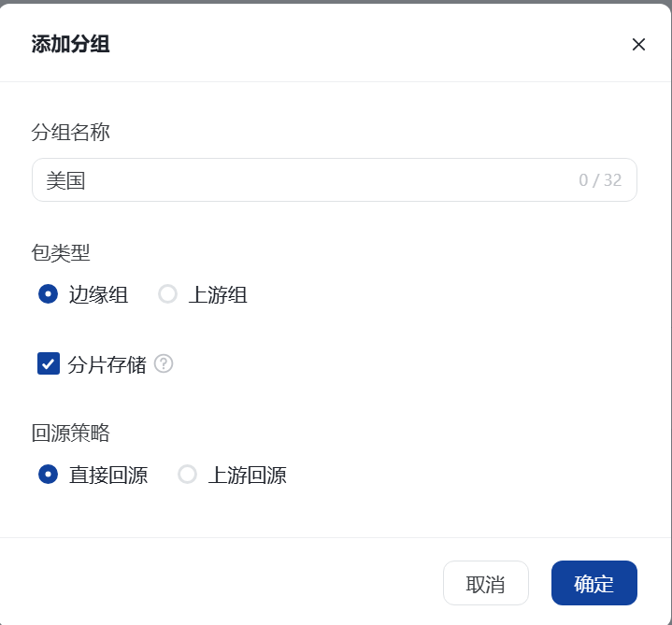Click the 包类型 section label
This screenshot has height=625, width=672.
click(x=61, y=252)
